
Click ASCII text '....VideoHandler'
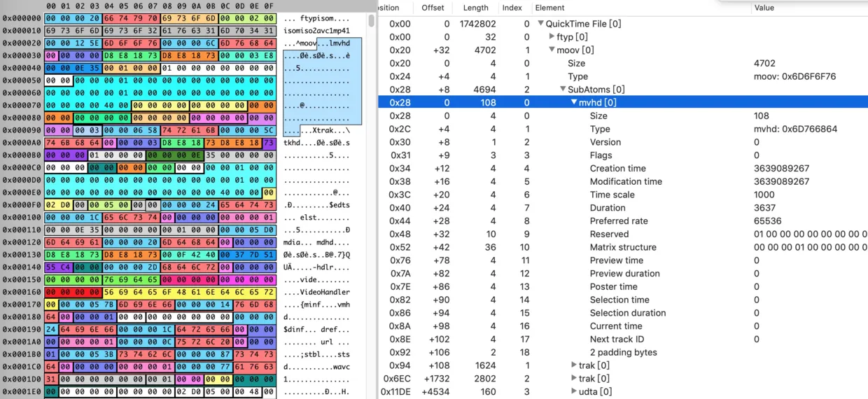tap(317, 292)
